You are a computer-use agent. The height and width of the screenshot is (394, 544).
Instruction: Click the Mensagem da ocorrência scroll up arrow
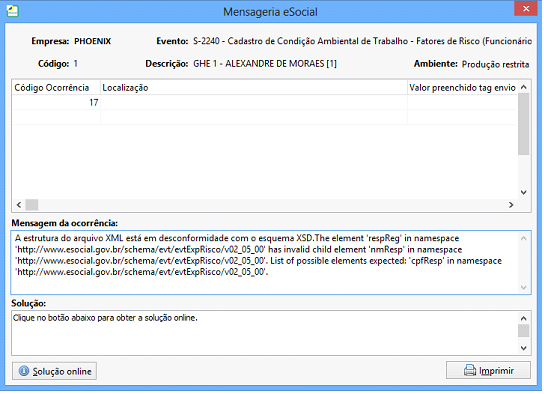click(x=524, y=238)
